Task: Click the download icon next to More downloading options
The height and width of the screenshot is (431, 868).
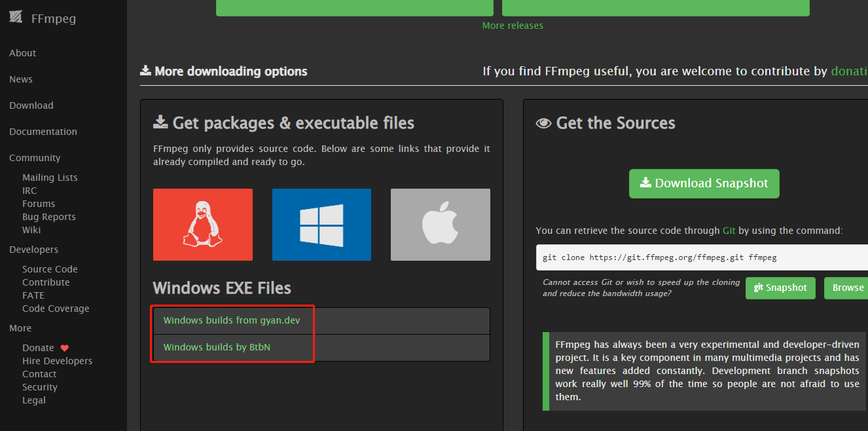Action: (x=145, y=69)
